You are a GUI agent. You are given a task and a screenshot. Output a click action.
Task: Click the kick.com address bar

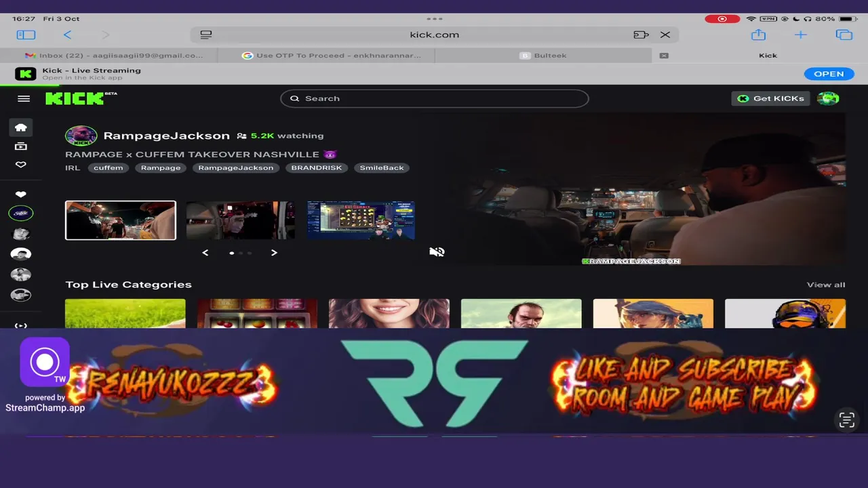434,35
